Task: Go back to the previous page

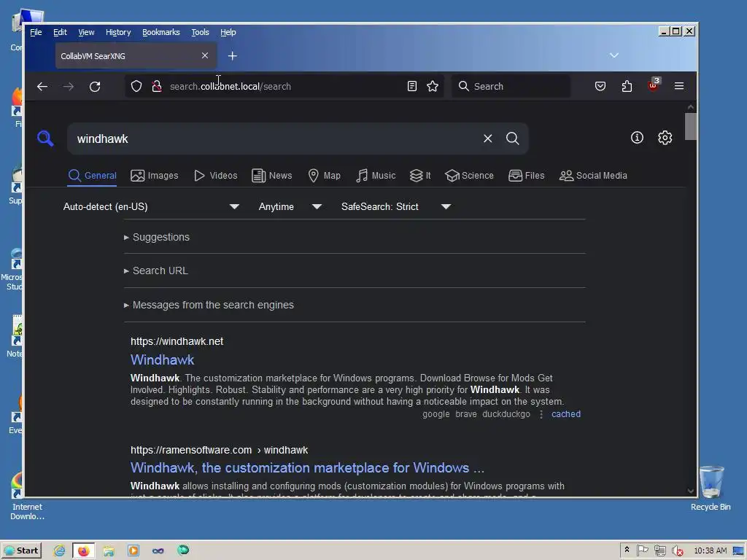Action: 42,86
